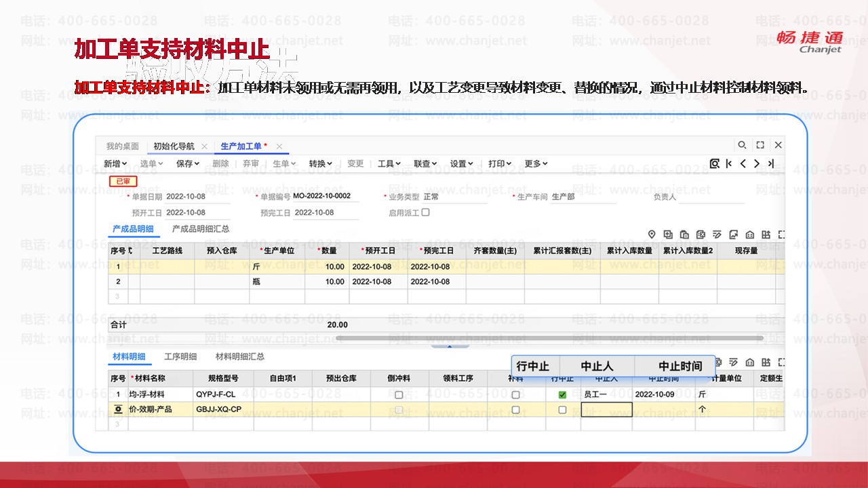Select the 材料明细 tab
The height and width of the screenshot is (488, 868).
click(129, 357)
